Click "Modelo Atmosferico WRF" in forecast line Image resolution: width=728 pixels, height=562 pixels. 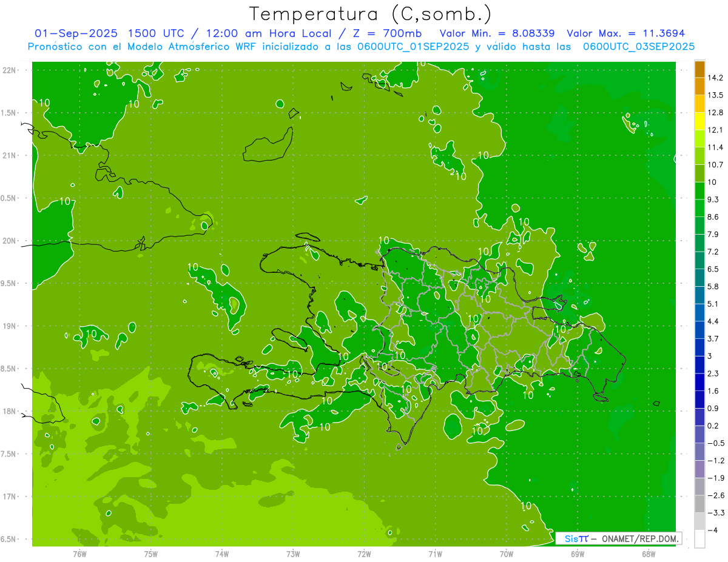(x=192, y=46)
